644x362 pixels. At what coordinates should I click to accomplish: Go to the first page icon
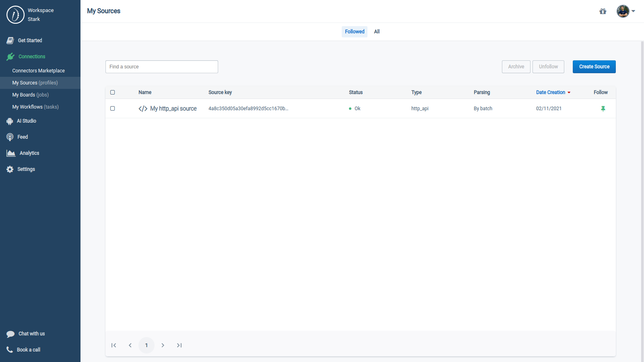(114, 345)
